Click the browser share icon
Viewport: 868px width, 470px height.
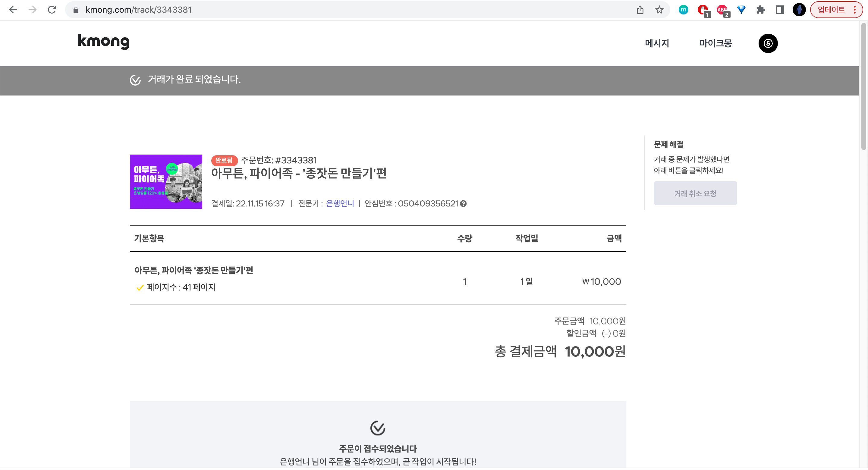click(x=640, y=10)
